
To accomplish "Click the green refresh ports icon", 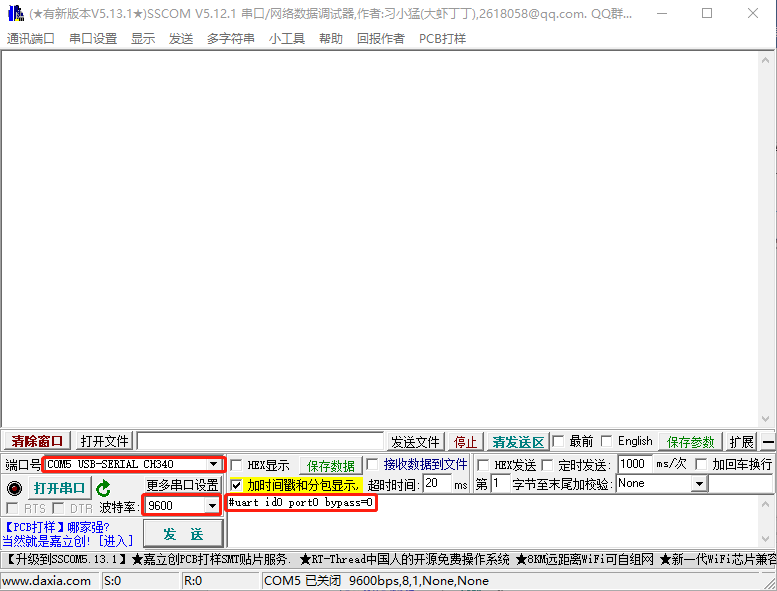I will (x=103, y=488).
